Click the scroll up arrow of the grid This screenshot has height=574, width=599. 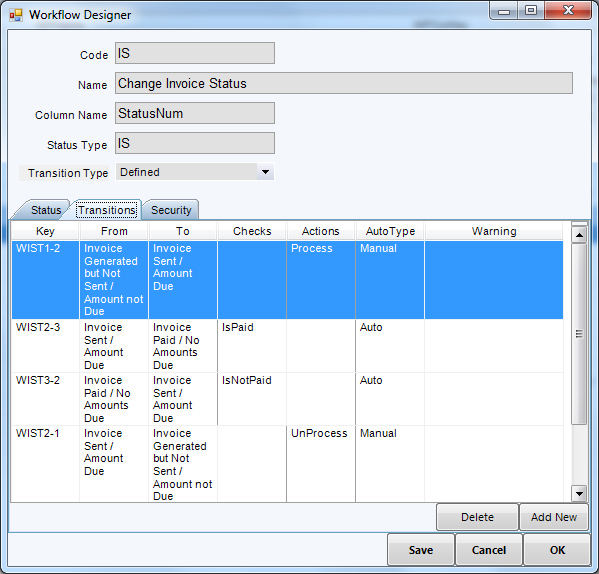coord(579,235)
